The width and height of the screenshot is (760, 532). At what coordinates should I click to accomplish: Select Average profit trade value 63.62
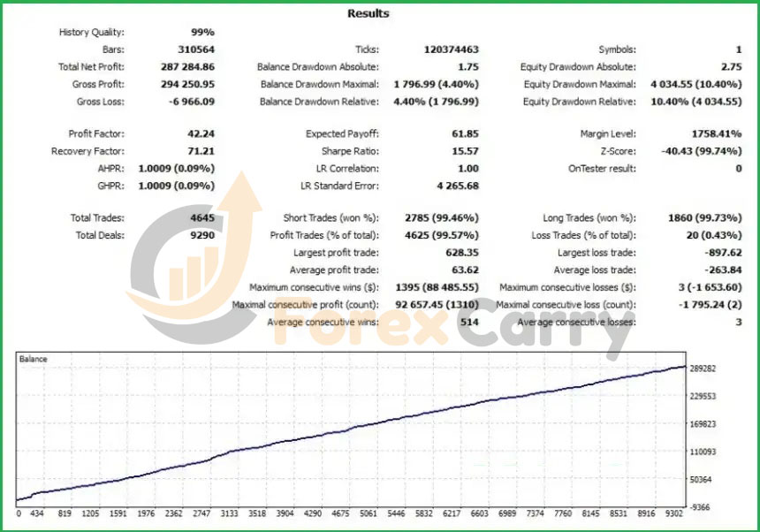(x=466, y=270)
